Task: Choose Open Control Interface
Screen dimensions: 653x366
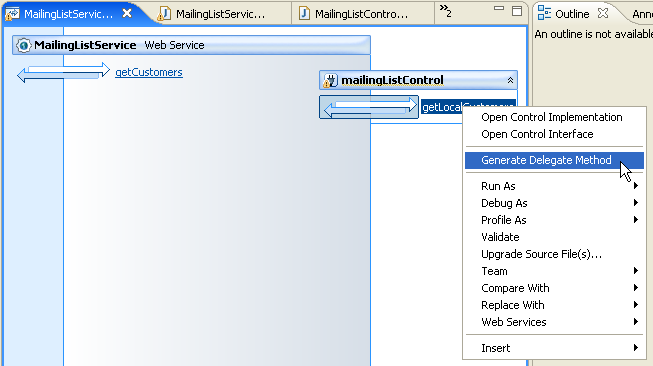Action: (537, 134)
